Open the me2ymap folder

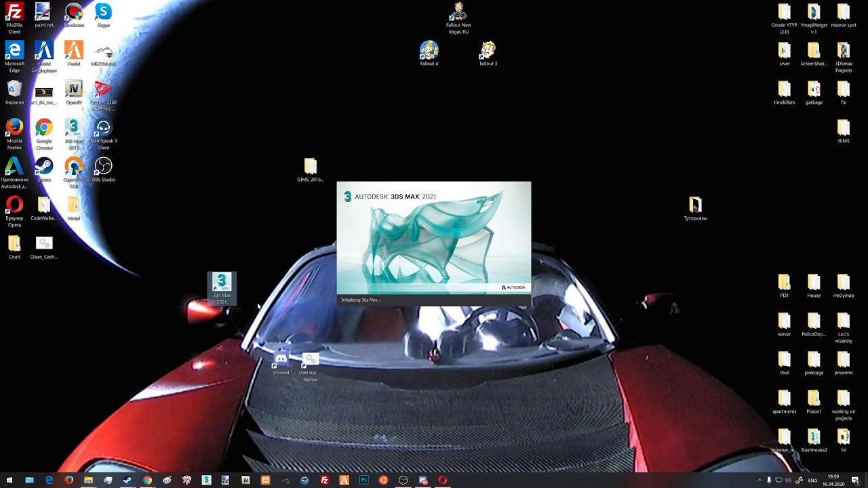(x=844, y=285)
